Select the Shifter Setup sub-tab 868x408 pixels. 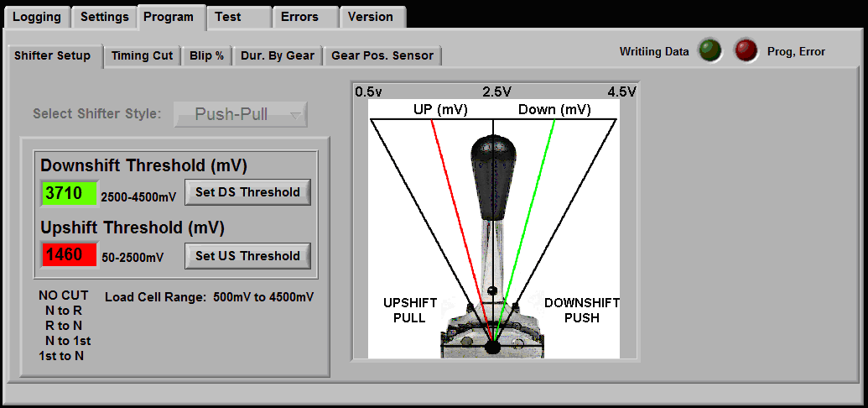pos(53,55)
